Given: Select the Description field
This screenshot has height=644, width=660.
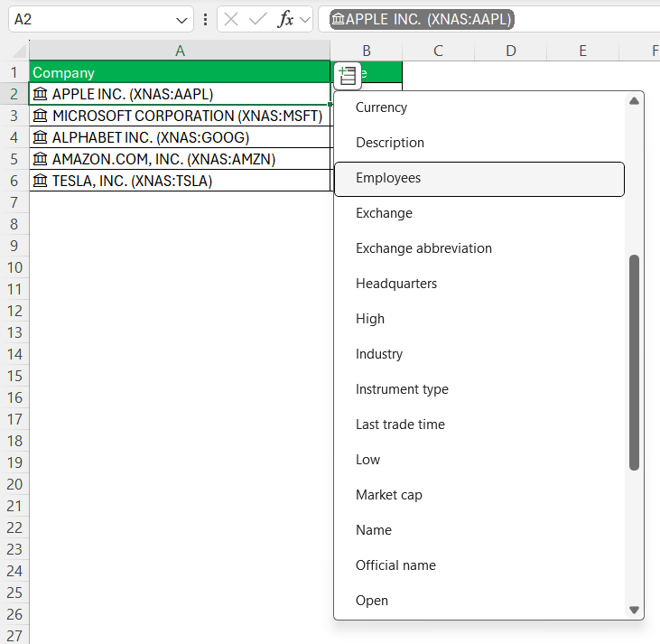Looking at the screenshot, I should tap(479, 143).
